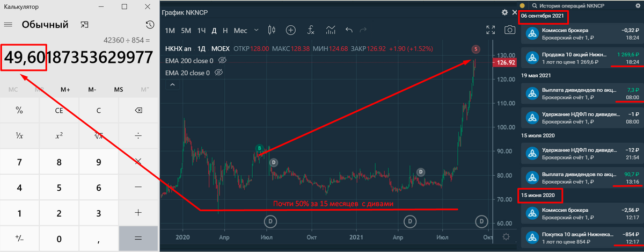This screenshot has height=252, width=644.
Task: Click the M+ memory add button
Action: (65, 90)
